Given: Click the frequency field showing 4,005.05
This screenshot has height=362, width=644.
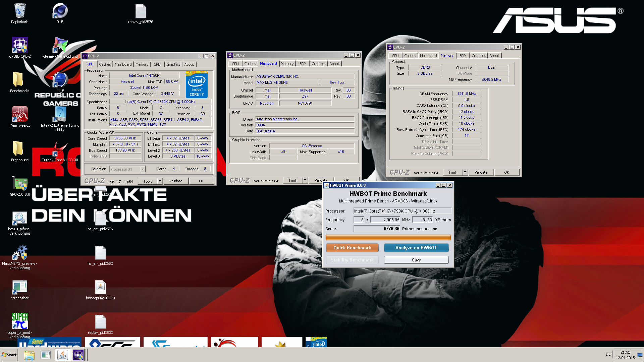Looking at the screenshot, I should tap(385, 220).
